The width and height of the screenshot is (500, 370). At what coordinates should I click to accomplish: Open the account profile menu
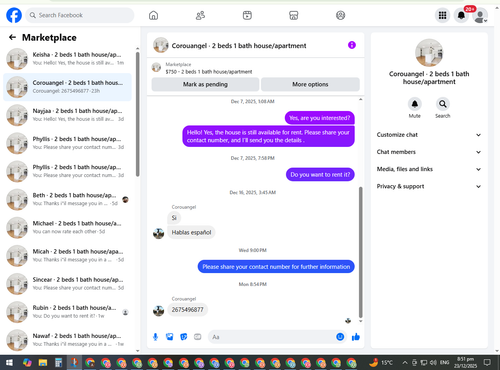[x=480, y=16]
